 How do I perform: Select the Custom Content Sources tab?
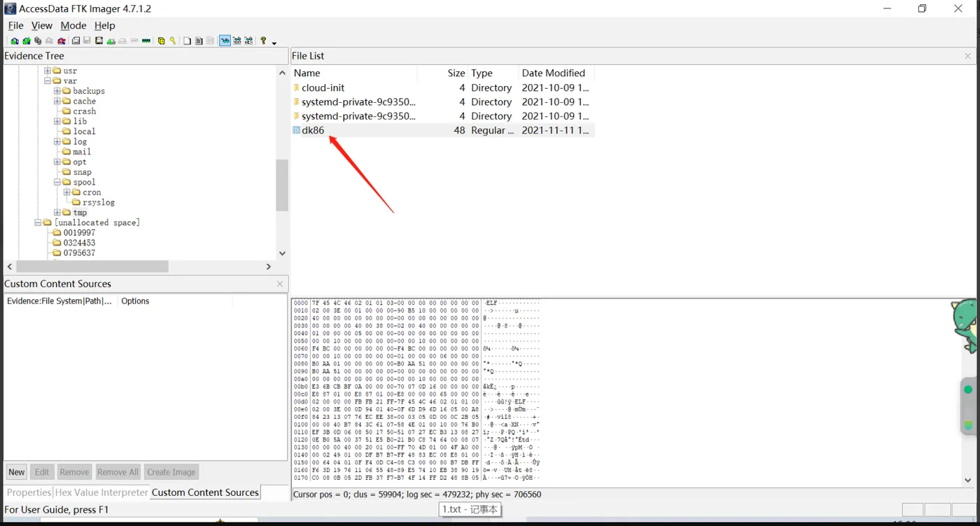[205, 492]
